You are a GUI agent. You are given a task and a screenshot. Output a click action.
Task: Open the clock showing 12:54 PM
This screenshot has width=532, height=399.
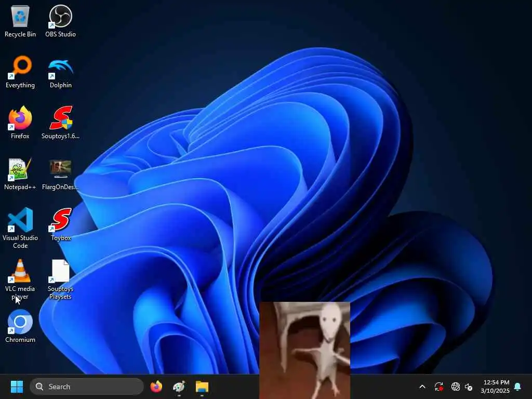tap(495, 387)
